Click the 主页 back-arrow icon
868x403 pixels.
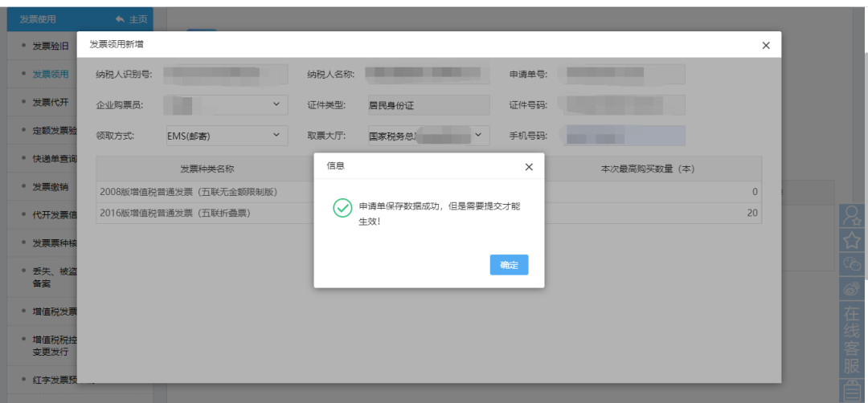[x=120, y=19]
